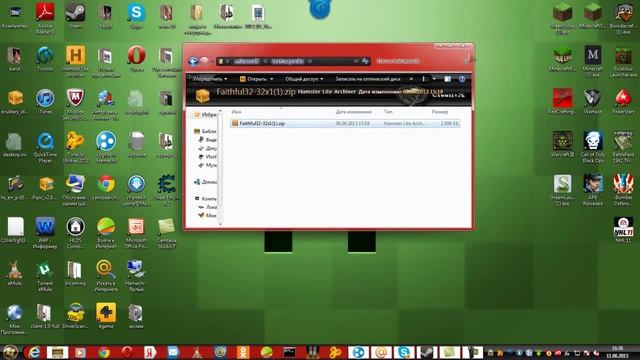Launch Skype from its desktop shortcut
Image resolution: width=640 pixels, height=360 pixels.
pos(136,16)
